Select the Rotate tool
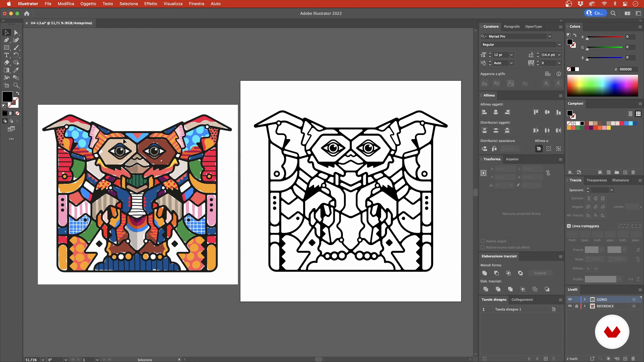Image resolution: width=644 pixels, height=362 pixels. pyautogui.click(x=16, y=55)
